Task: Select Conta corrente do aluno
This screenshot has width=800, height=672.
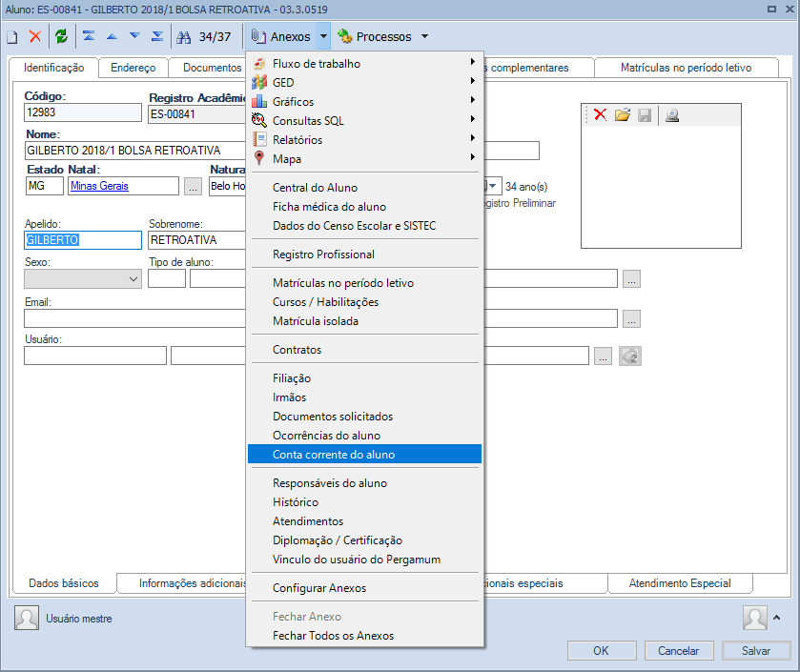Action: click(365, 455)
